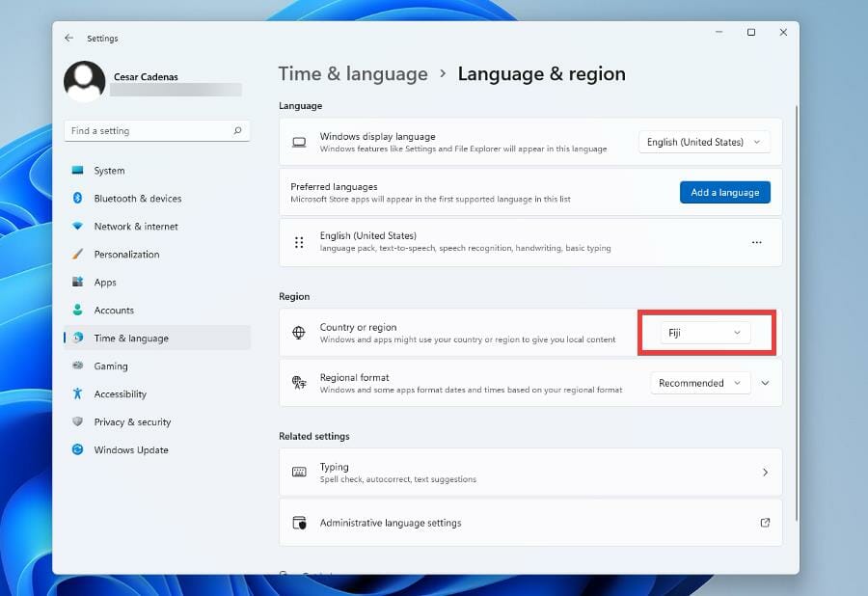Click the Related settings heading
The image size is (868, 596).
[x=313, y=436]
